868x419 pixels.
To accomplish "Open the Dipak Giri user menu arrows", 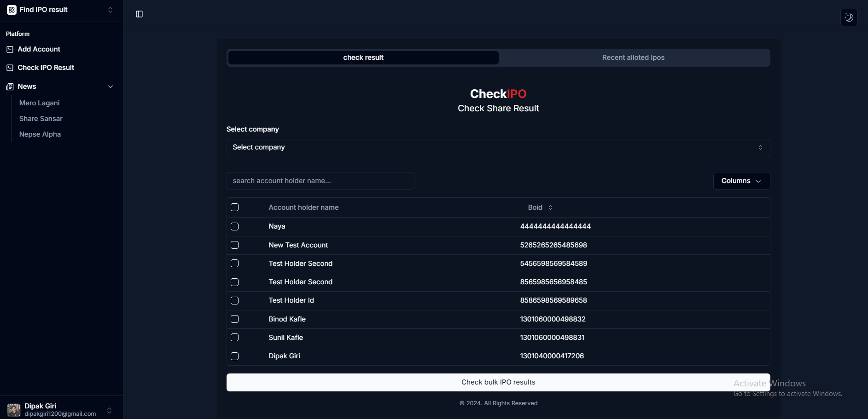I will [109, 410].
